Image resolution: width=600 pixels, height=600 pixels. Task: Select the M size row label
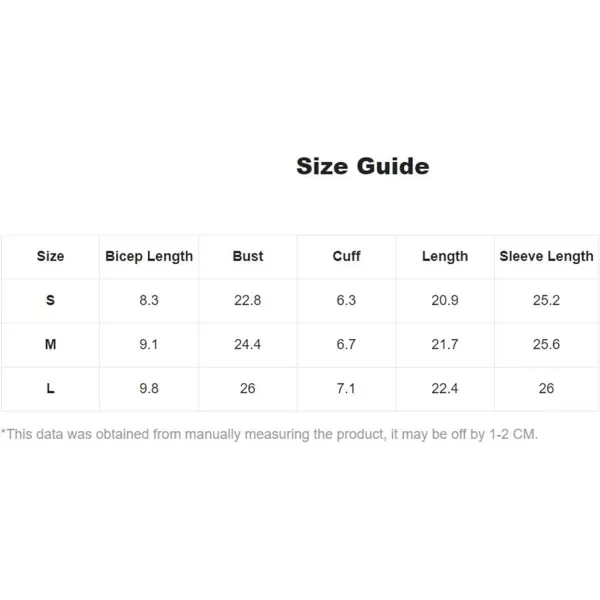pyautogui.click(x=51, y=344)
